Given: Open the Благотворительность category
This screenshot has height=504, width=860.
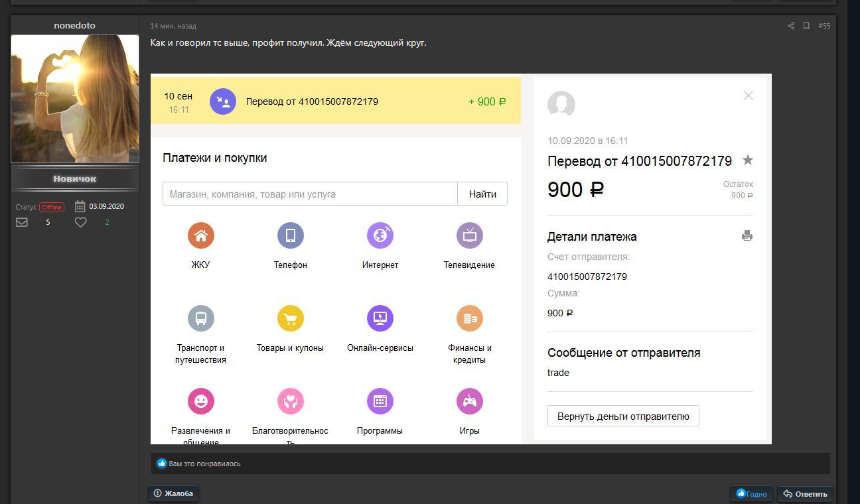Looking at the screenshot, I should coord(290,416).
